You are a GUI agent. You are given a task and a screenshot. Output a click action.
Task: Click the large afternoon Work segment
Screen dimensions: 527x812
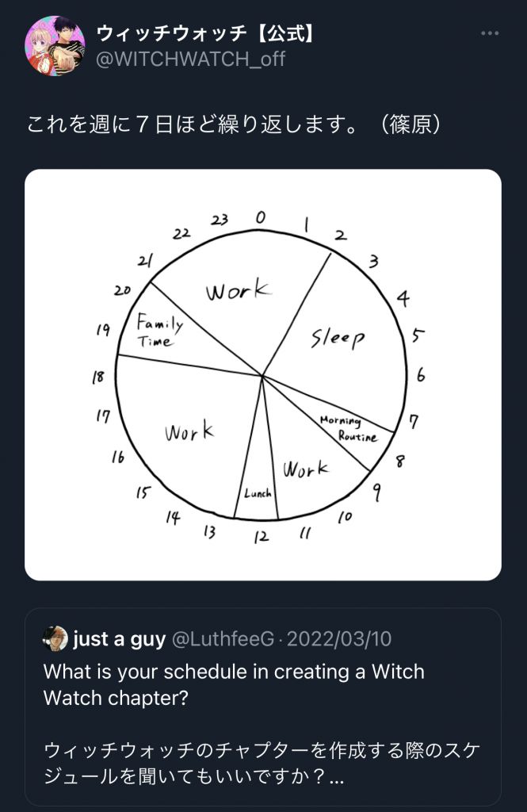[189, 432]
